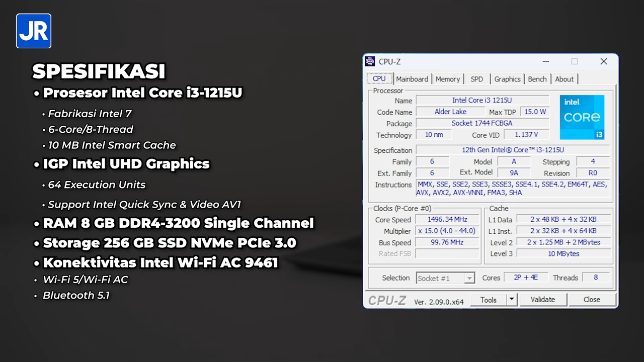
Task: Select the SPD tab
Action: pyautogui.click(x=476, y=79)
